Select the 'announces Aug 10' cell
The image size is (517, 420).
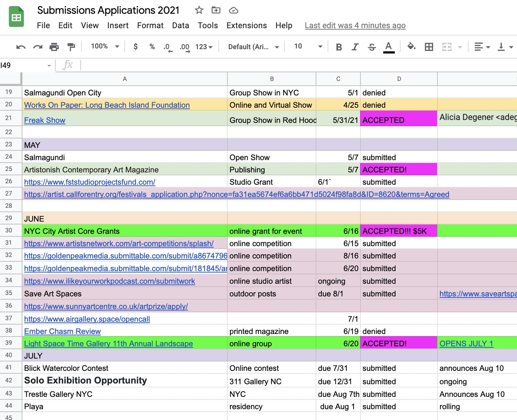(x=477, y=368)
